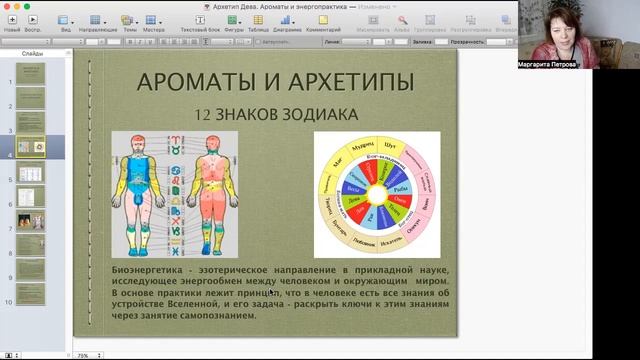Open the 75% zoom level dropdown
Image resolution: width=640 pixels, height=360 pixels.
point(89,356)
